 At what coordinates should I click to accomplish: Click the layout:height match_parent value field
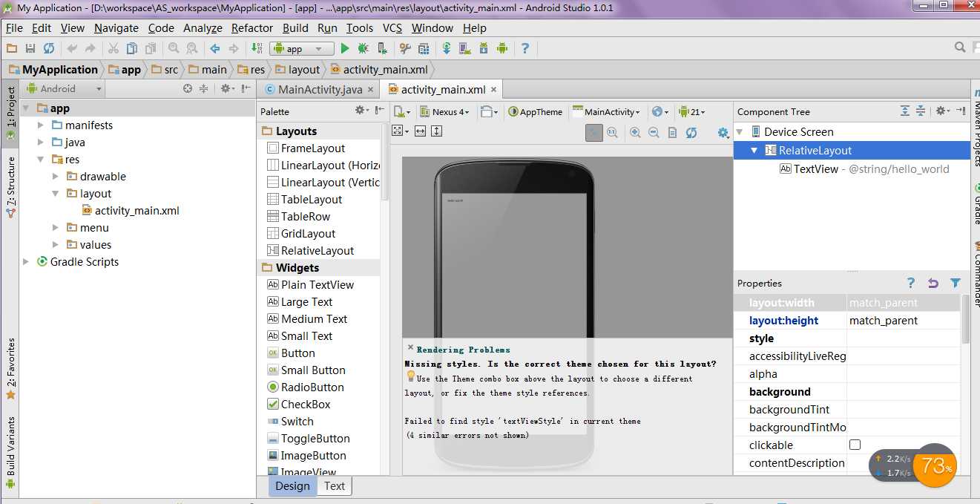904,321
